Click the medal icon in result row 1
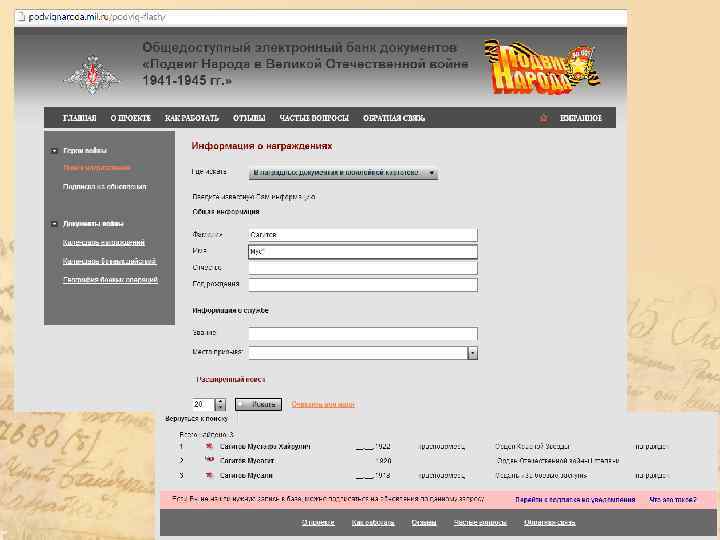 209,446
